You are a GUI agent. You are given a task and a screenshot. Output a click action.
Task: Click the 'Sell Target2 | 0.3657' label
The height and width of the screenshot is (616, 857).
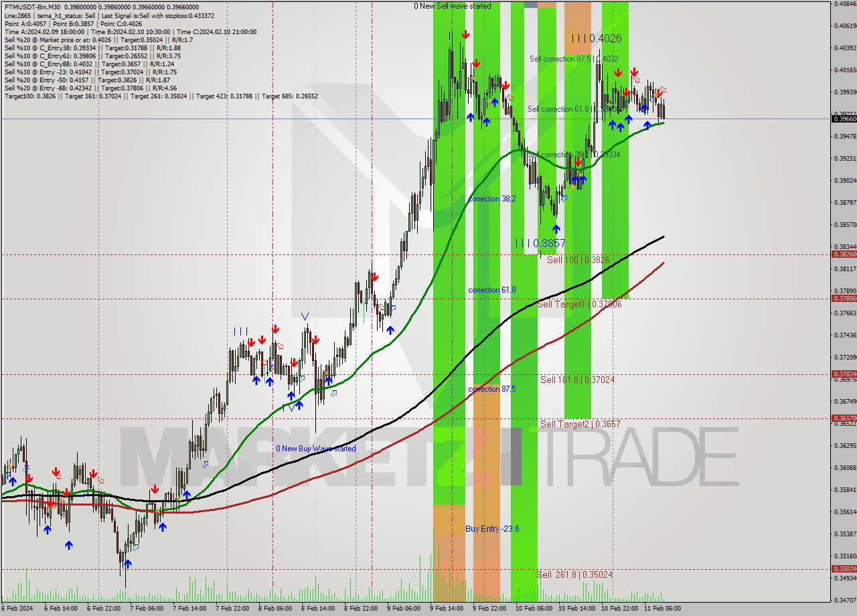pos(580,424)
